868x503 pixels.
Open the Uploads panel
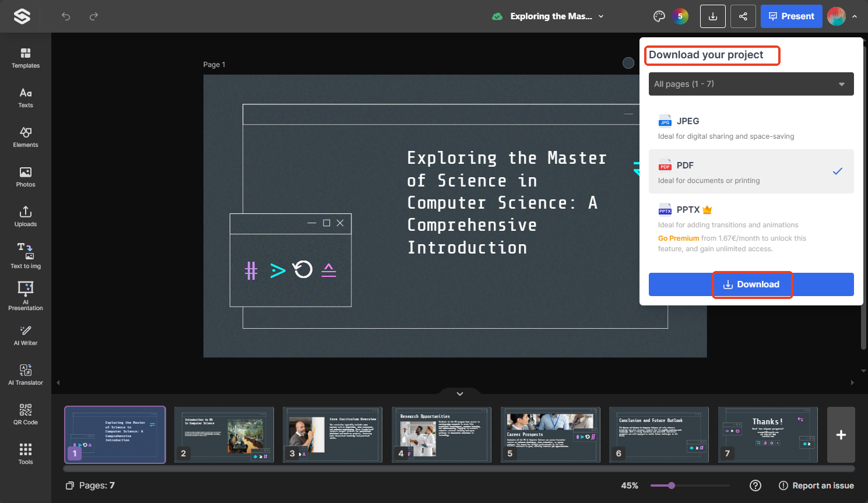click(x=26, y=217)
